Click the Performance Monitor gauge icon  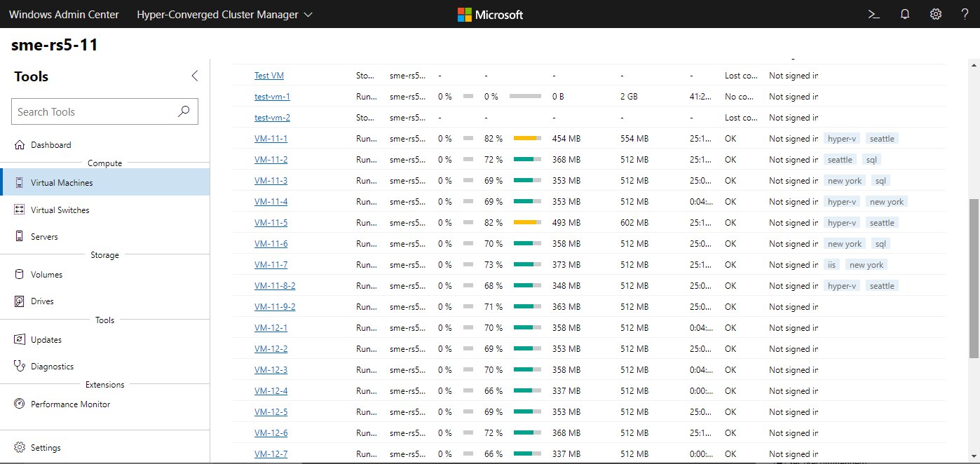tap(19, 404)
